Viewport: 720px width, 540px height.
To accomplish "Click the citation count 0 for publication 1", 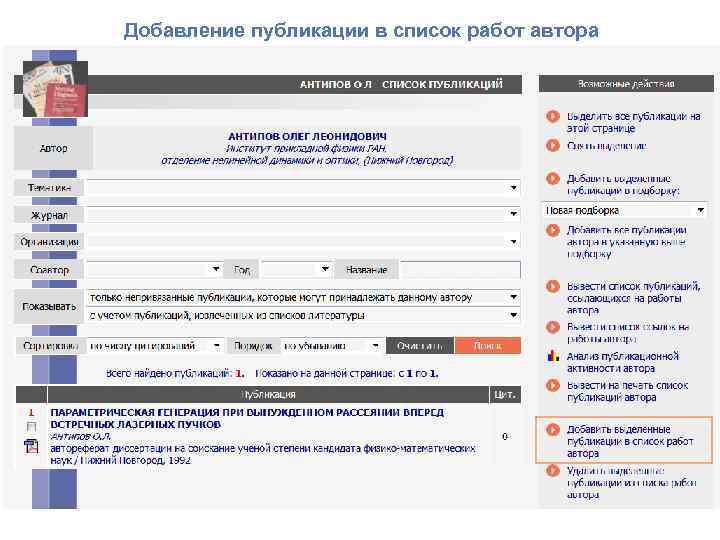I will (x=505, y=436).
